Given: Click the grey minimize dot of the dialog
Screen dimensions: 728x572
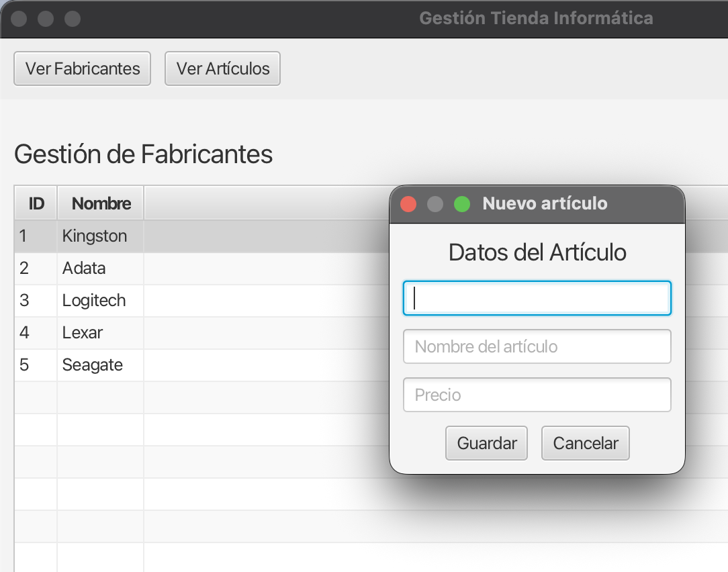Looking at the screenshot, I should [435, 204].
